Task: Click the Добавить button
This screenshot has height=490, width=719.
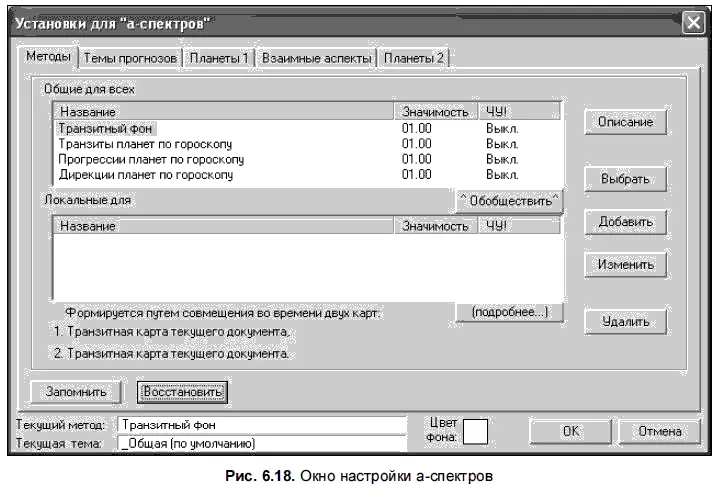Action: 626,222
